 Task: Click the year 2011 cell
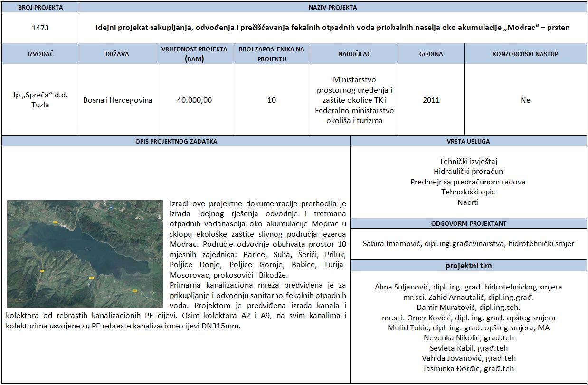tap(431, 100)
